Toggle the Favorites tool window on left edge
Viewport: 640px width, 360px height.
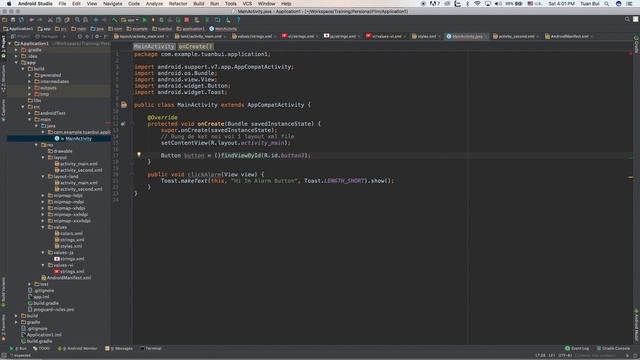(x=3, y=327)
